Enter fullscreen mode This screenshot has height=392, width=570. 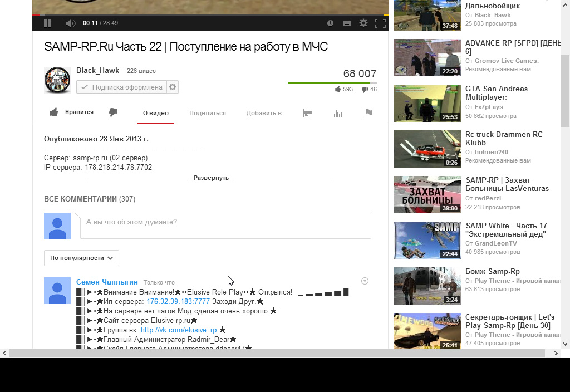[x=380, y=23]
